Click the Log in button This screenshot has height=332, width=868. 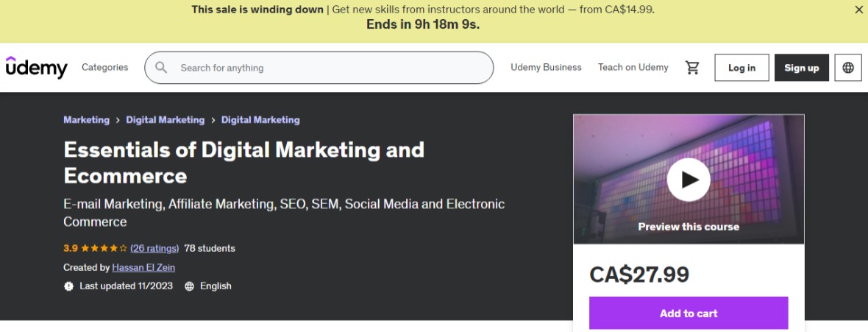coord(741,68)
